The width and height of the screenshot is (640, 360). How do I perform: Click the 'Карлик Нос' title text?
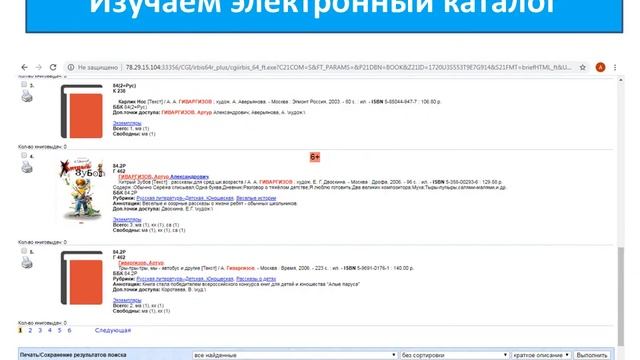tap(132, 102)
